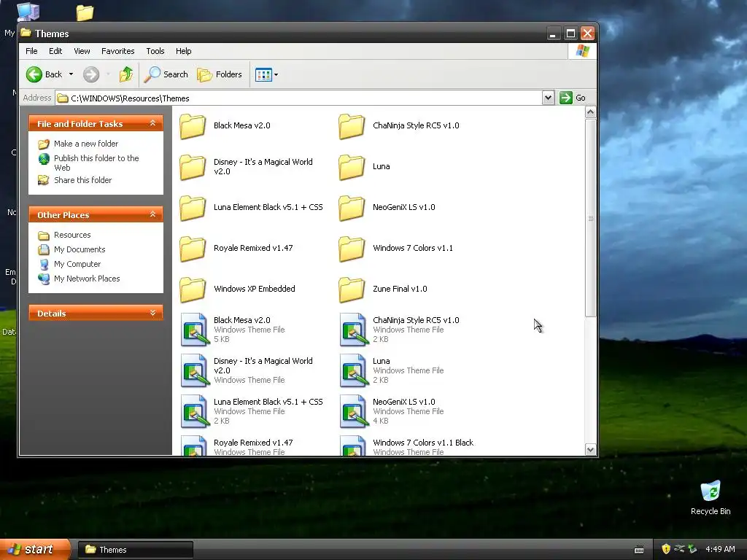
Task: Click the taskbar clock 4:49 AM
Action: click(x=720, y=549)
